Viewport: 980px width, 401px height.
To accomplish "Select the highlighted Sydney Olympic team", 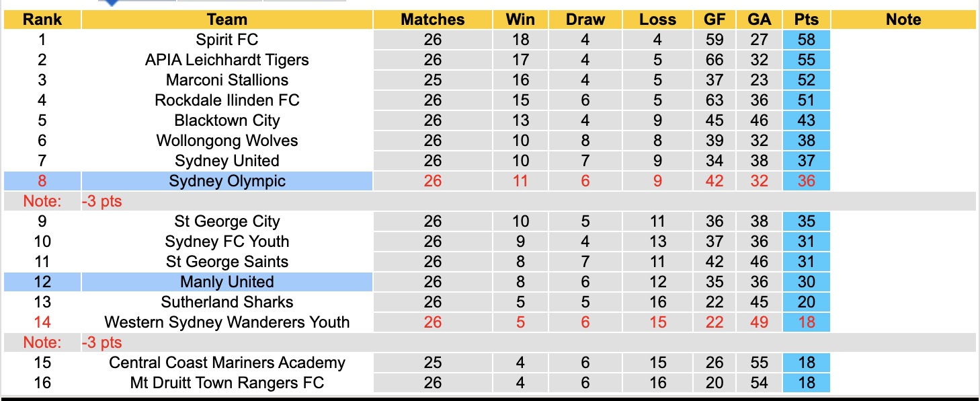I will click(227, 181).
